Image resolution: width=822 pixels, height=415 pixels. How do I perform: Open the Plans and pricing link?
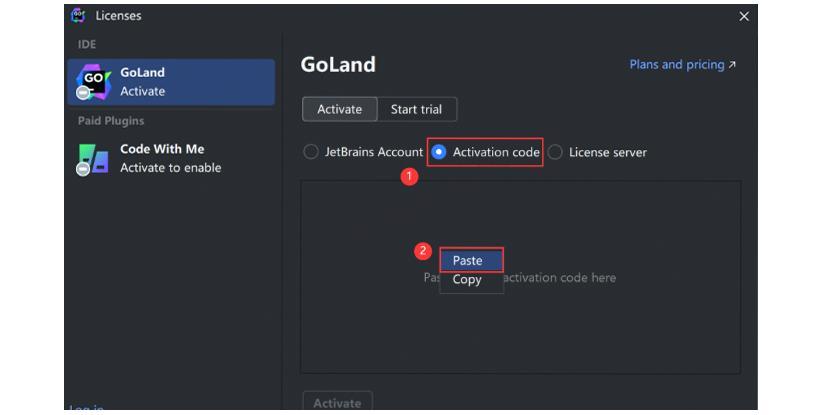(676, 64)
